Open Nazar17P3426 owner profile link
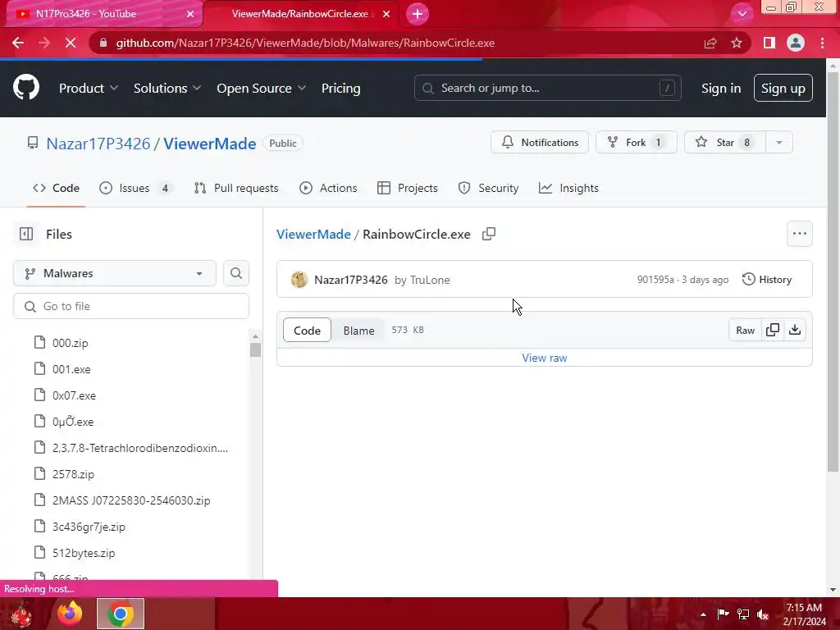Screen dimensions: 840x630 pos(98,144)
